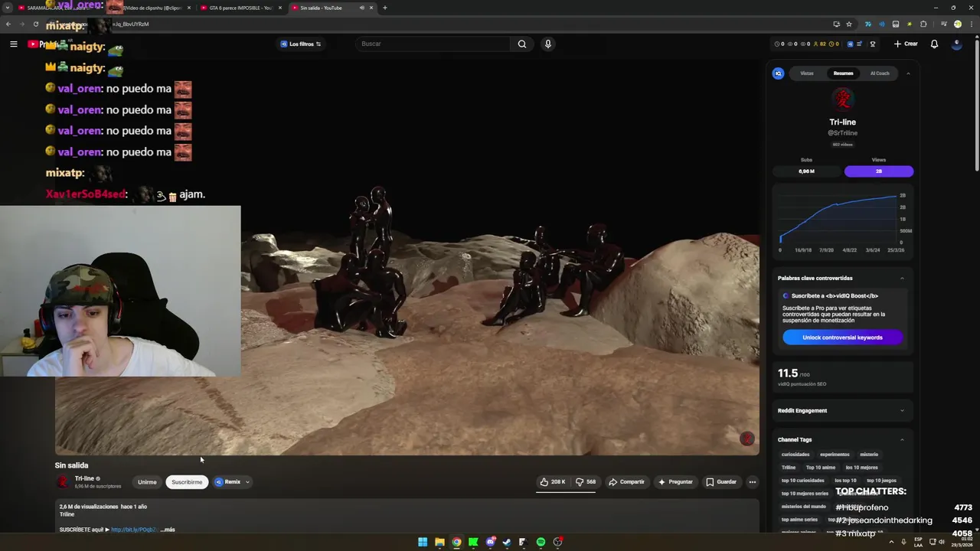Image resolution: width=980 pixels, height=551 pixels.
Task: Like the video with thumbs up
Action: (552, 482)
